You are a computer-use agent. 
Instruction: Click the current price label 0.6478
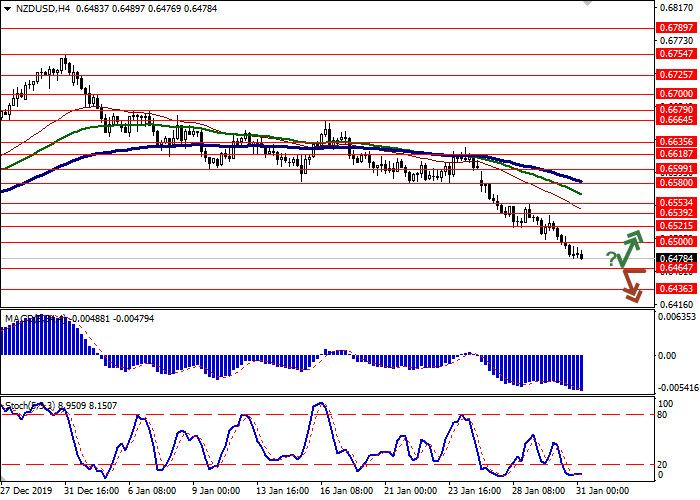[676, 258]
